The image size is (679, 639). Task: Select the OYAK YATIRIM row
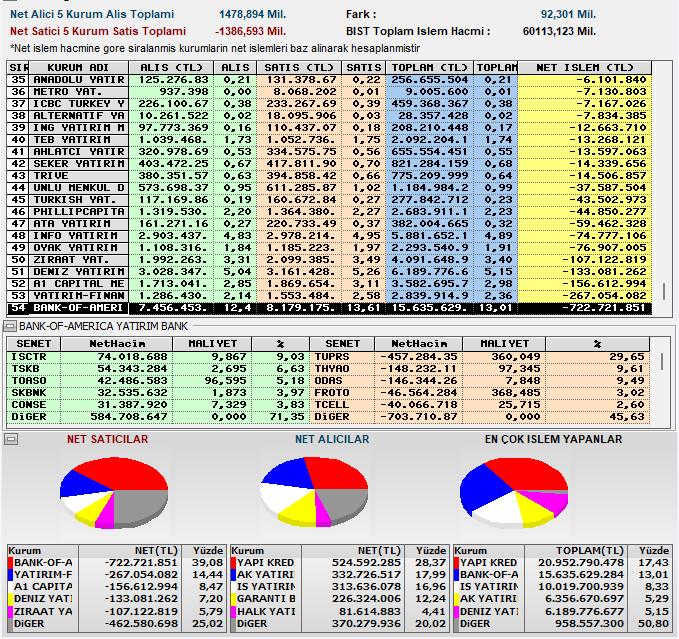coord(329,248)
